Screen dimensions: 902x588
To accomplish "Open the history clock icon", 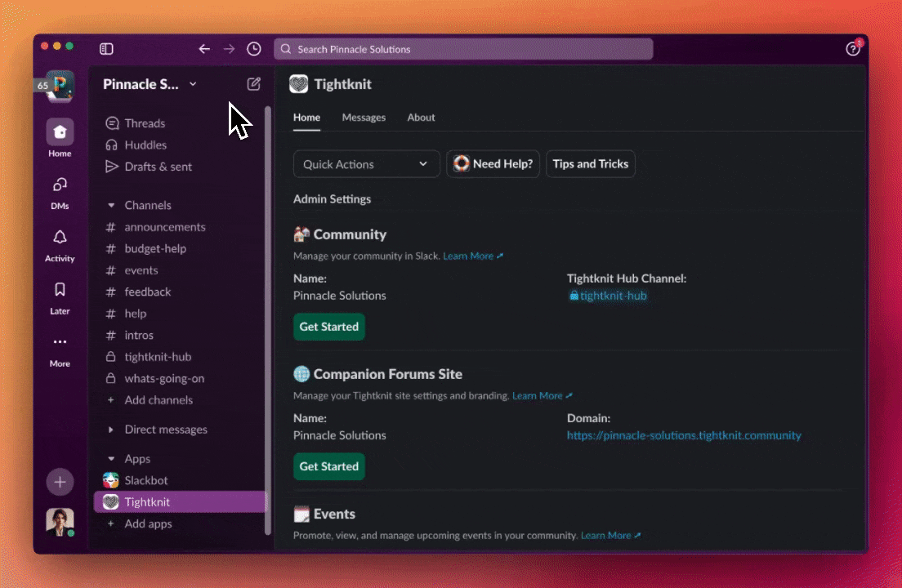I will pos(253,49).
